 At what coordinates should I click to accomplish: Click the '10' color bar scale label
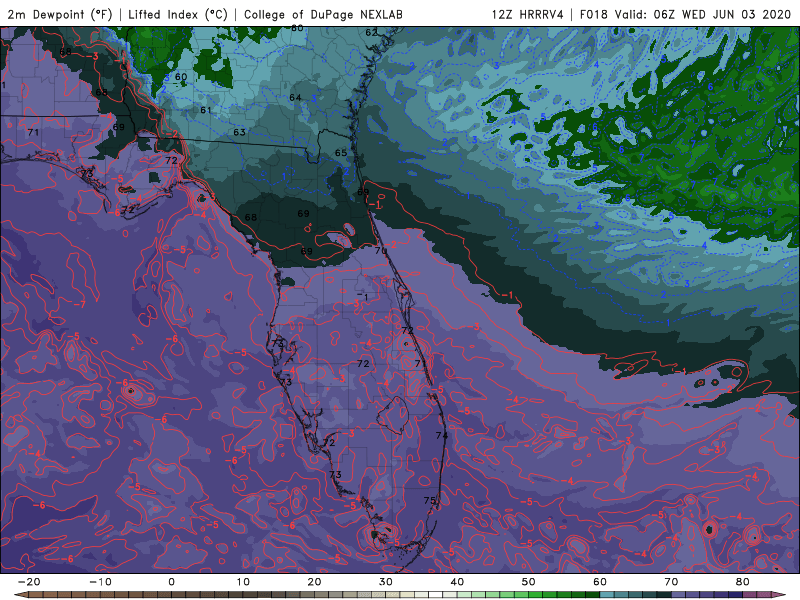pyautogui.click(x=243, y=582)
